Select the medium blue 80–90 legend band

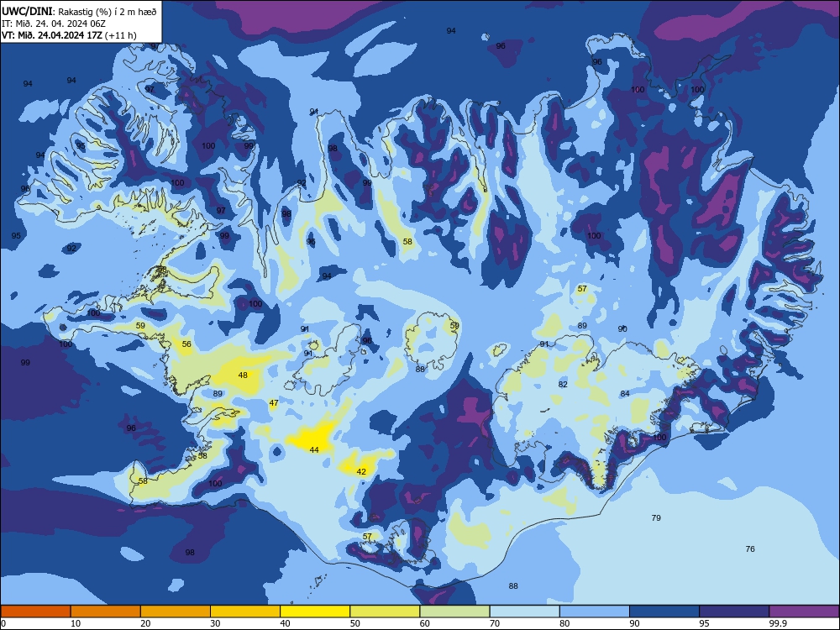(x=595, y=612)
